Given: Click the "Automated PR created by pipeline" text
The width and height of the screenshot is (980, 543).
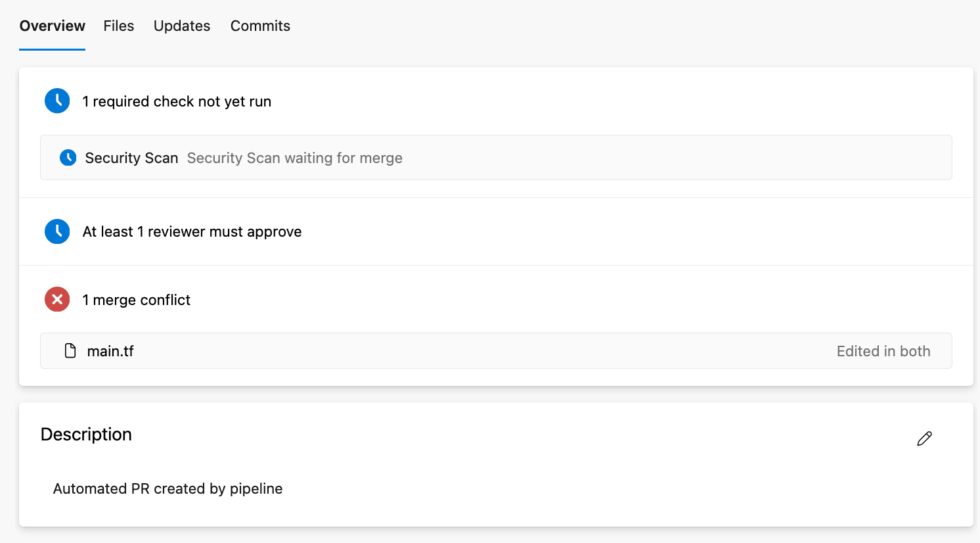Looking at the screenshot, I should pyautogui.click(x=167, y=488).
